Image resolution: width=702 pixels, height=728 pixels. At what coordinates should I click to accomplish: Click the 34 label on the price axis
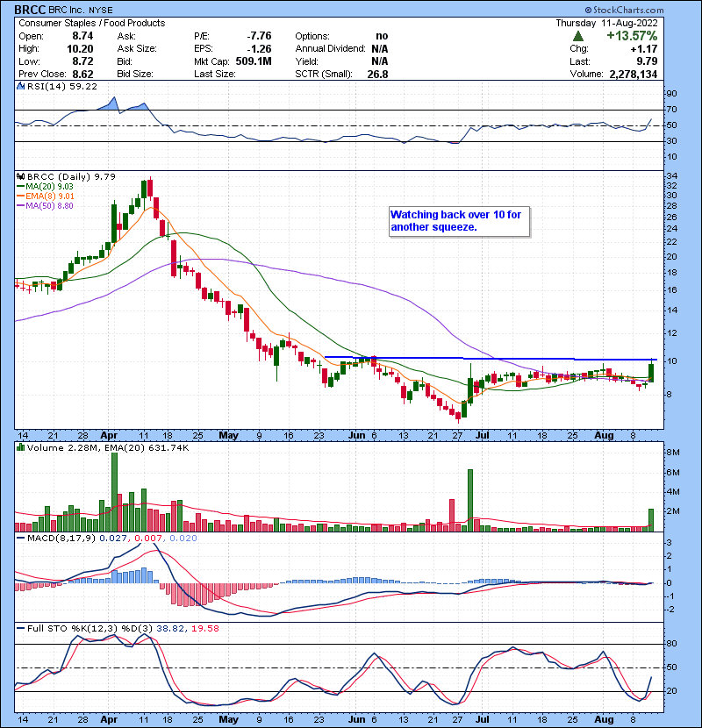click(672, 176)
